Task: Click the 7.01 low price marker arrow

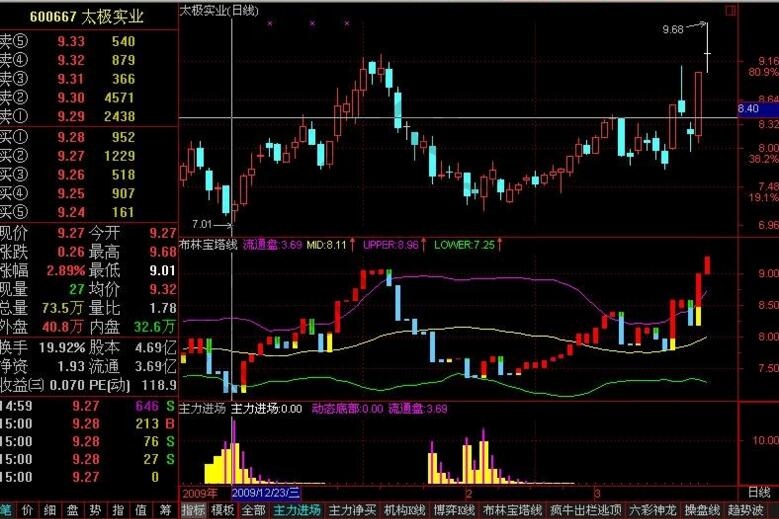Action: tap(224, 224)
